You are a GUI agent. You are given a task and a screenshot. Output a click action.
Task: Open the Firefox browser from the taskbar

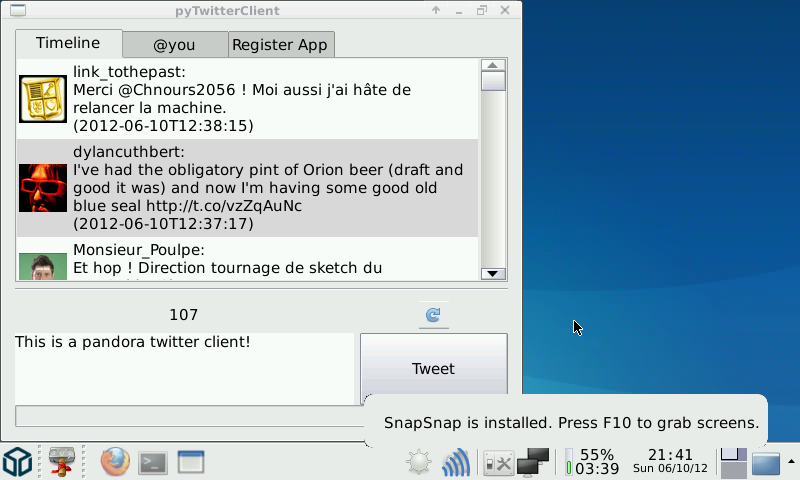115,462
